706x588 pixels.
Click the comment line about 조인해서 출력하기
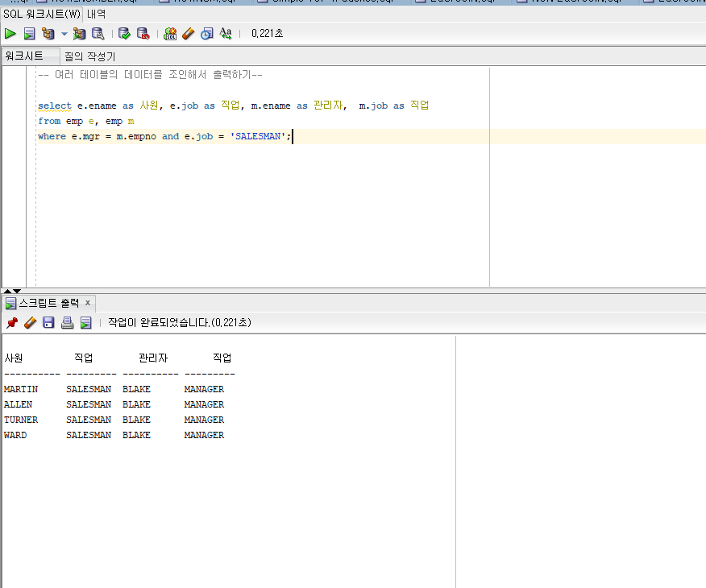click(x=150, y=75)
